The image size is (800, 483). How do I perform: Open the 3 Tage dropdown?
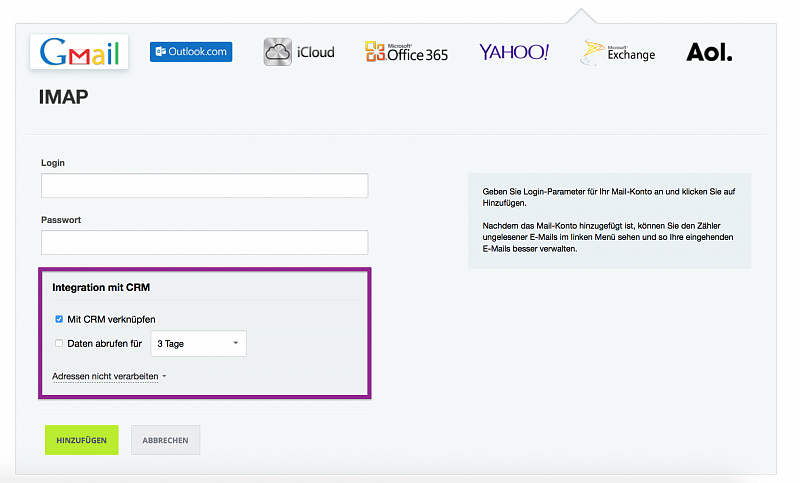[x=198, y=343]
